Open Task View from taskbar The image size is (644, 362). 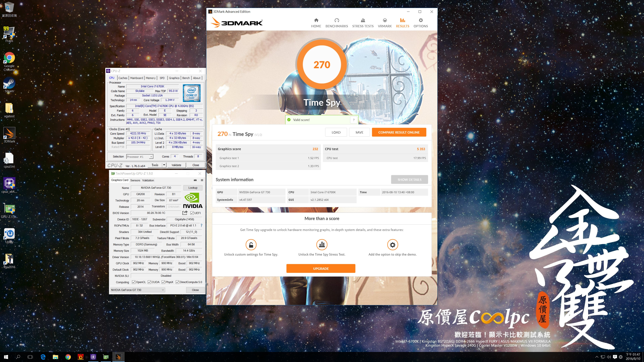(x=30, y=357)
